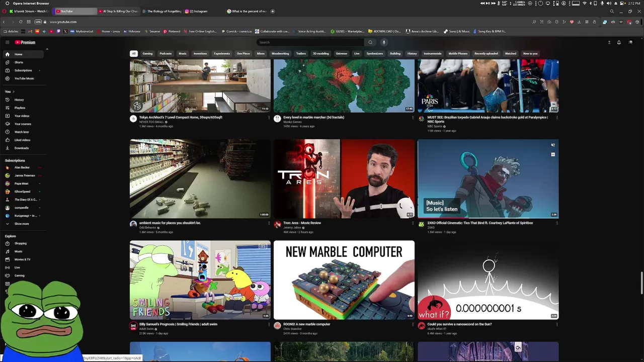Click the YouTube search magnifier button
The image size is (644, 362).
(x=370, y=42)
